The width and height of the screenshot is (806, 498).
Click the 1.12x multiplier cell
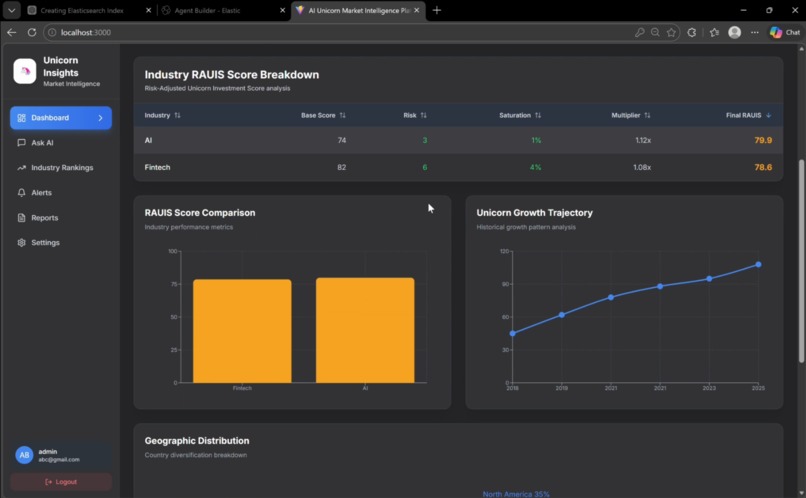(x=643, y=140)
